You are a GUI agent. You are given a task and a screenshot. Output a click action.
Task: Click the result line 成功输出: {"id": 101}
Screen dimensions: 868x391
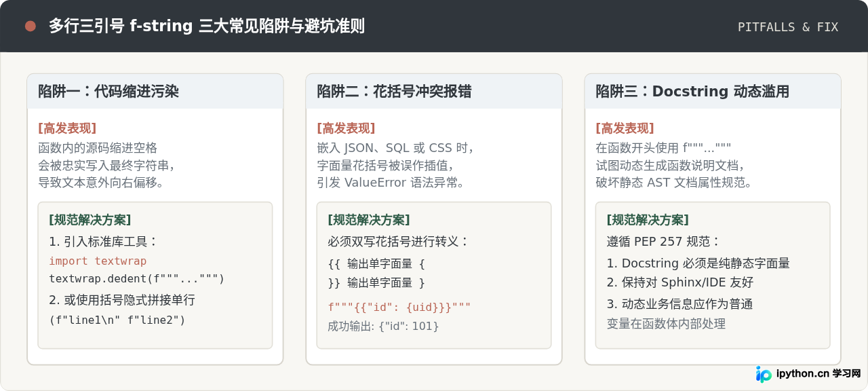[x=383, y=327]
